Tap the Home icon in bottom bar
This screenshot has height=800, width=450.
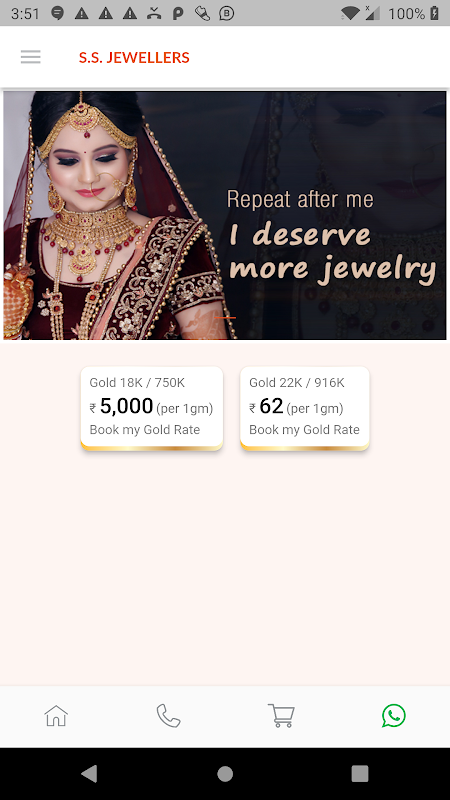(x=56, y=715)
